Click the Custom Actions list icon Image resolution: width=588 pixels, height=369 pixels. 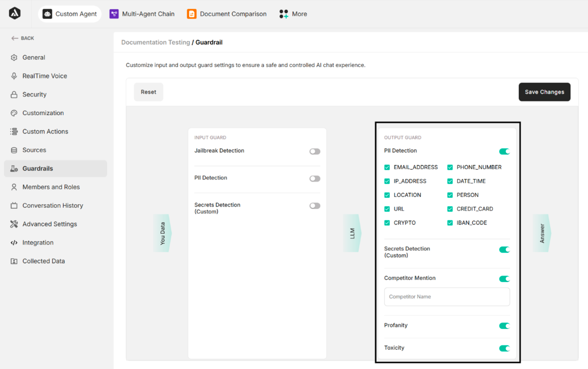coord(14,132)
